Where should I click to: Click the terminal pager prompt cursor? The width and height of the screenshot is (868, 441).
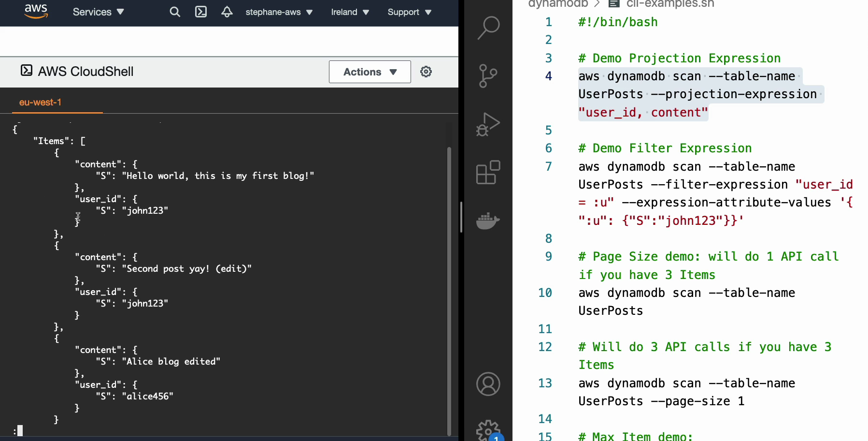(20, 430)
